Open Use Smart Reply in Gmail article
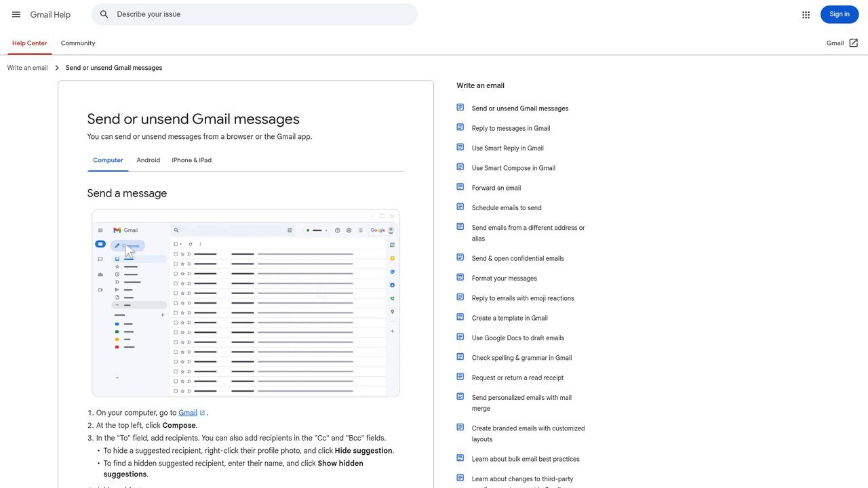 click(x=508, y=148)
